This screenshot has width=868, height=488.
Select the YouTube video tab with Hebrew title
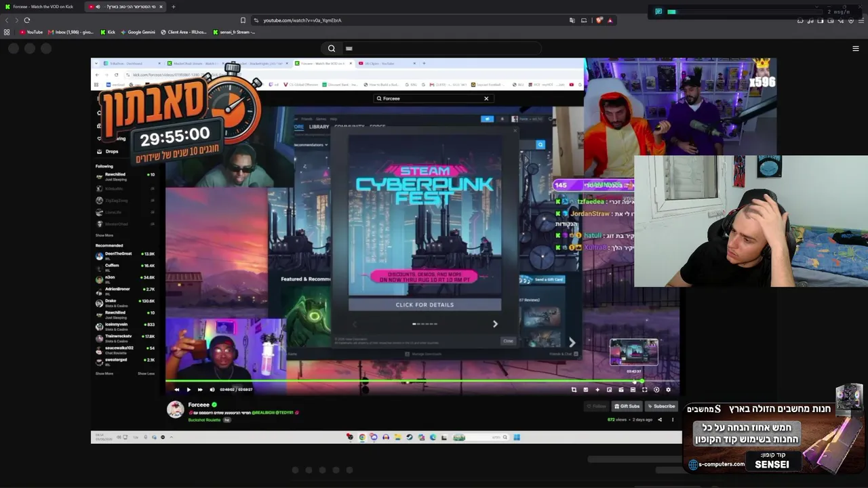(125, 7)
